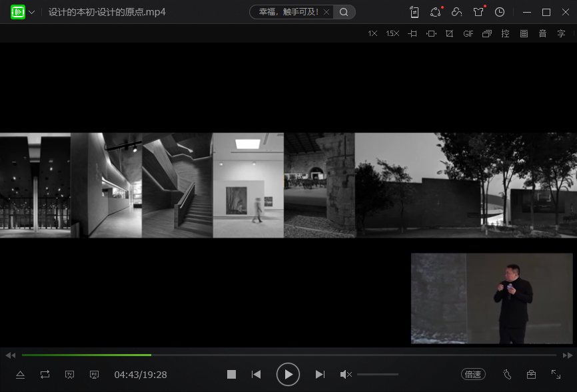Click the phone transfer icon

tap(414, 12)
